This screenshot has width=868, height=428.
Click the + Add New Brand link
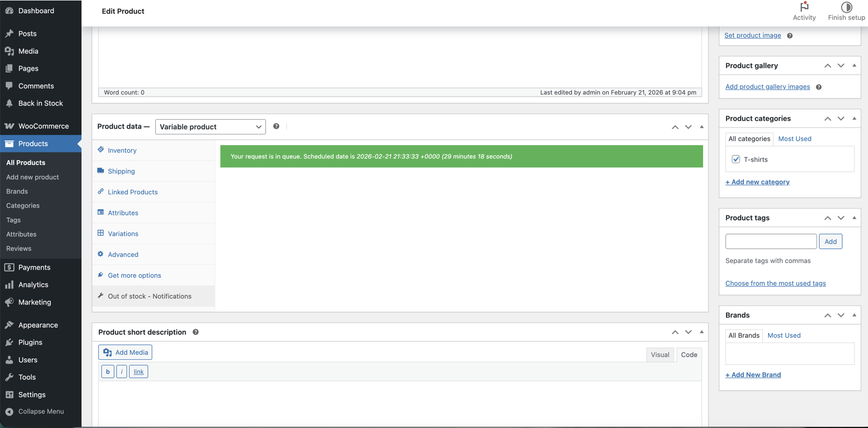753,375
